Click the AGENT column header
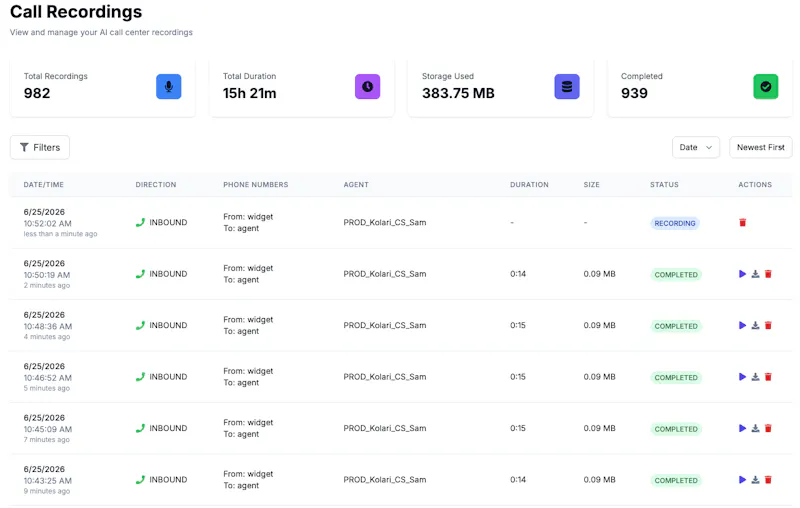 tap(356, 185)
